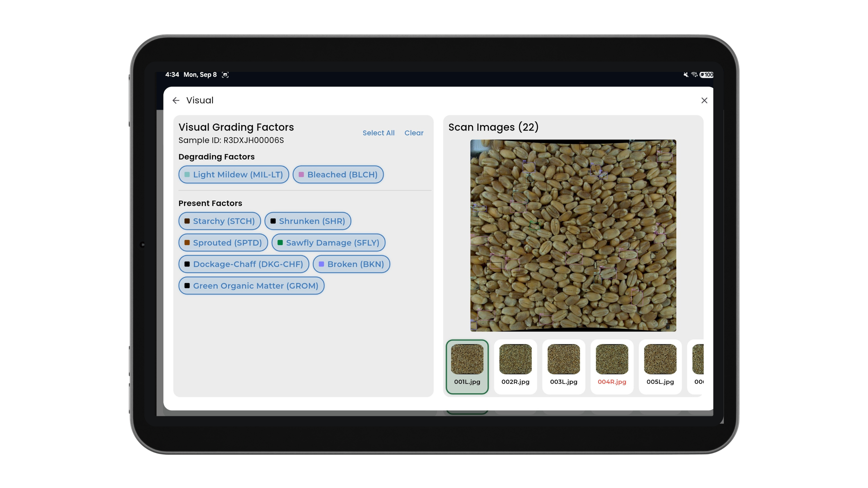868x488 pixels.
Task: Click the main wheat scan image
Action: click(573, 235)
